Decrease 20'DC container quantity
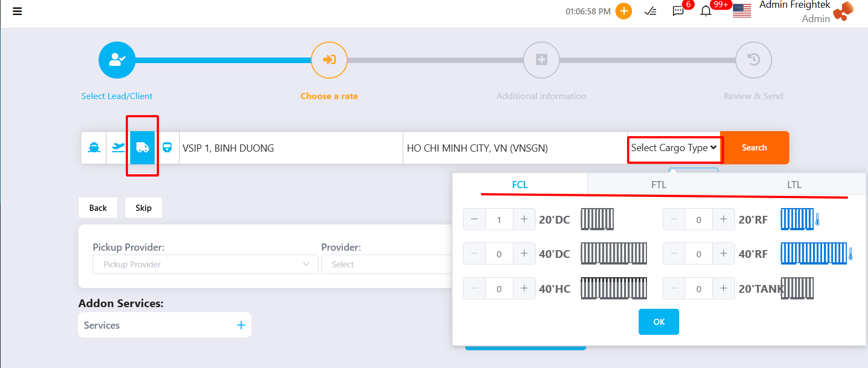868x368 pixels. tap(474, 219)
